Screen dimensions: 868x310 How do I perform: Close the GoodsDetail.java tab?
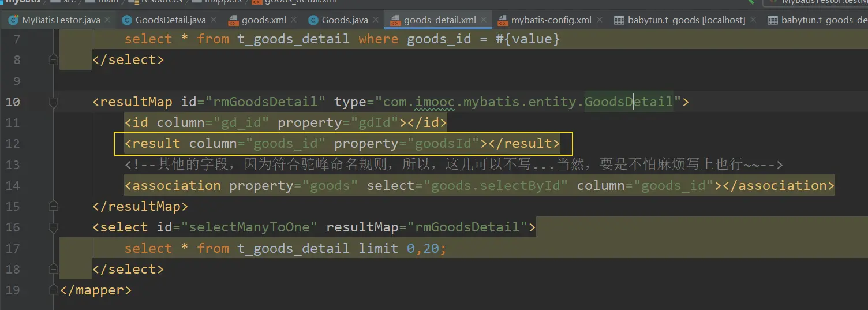pos(214,20)
